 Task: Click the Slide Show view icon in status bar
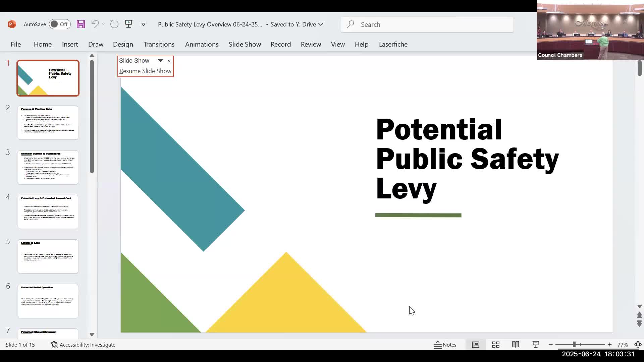coord(536,345)
